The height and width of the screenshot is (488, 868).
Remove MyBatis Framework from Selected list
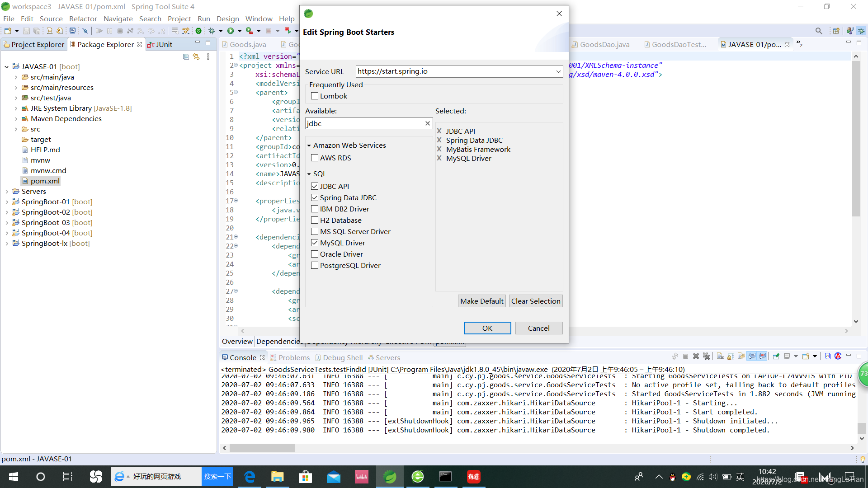439,149
